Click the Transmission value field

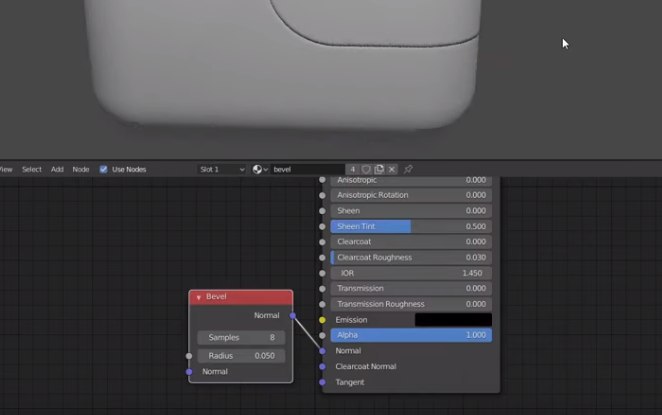[411, 288]
